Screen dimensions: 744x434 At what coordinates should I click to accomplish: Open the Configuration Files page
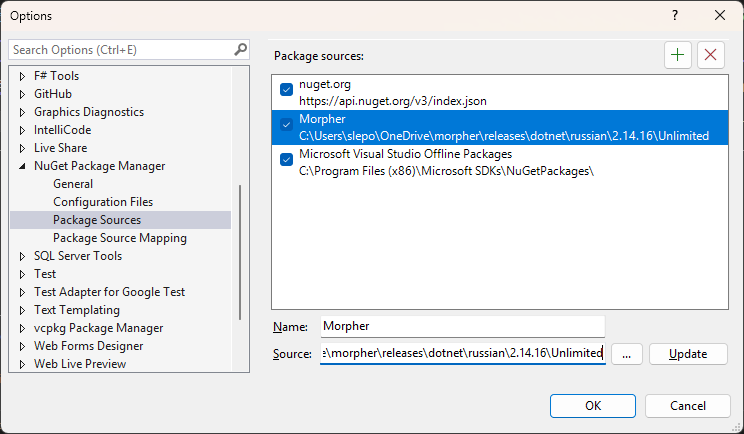pos(103,202)
